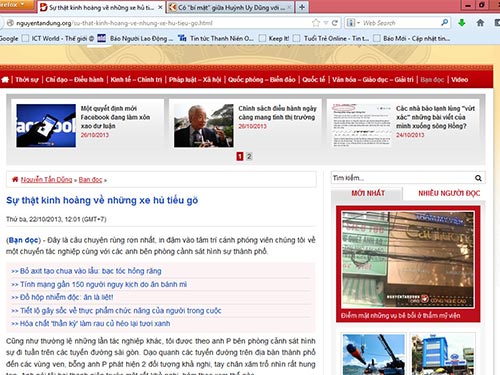
Task: Open the search engine dropdown arrow
Action: coord(358,23)
